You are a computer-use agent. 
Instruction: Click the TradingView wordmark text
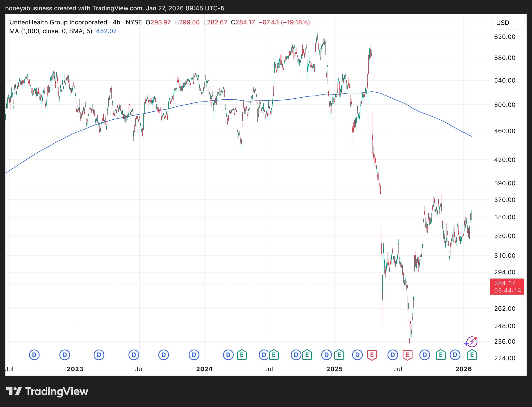(57, 391)
